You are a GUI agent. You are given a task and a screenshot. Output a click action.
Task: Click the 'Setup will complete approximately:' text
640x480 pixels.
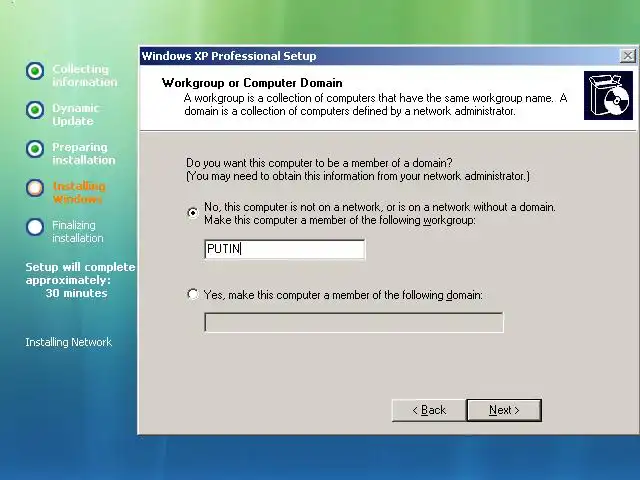coord(80,273)
